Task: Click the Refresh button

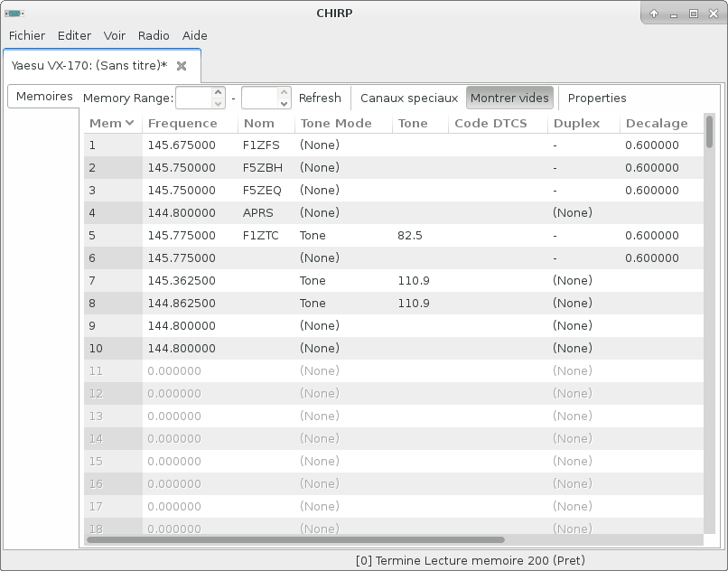Action: pyautogui.click(x=320, y=98)
